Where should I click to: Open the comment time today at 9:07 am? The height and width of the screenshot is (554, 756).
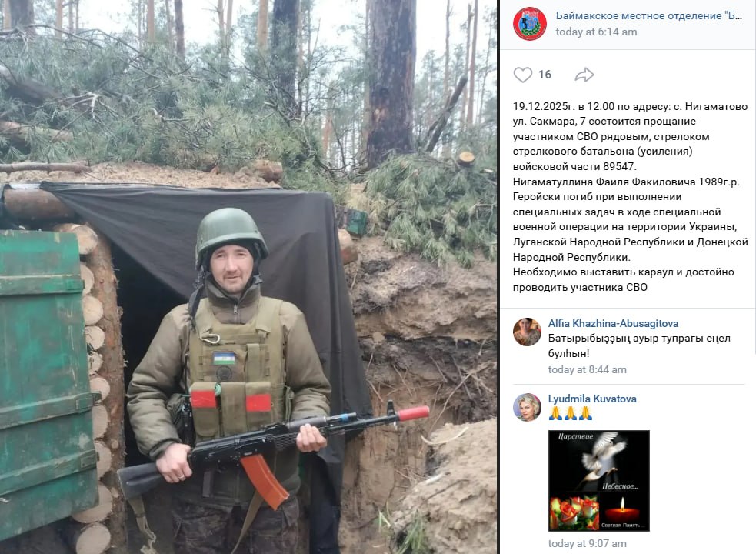[x=588, y=543]
